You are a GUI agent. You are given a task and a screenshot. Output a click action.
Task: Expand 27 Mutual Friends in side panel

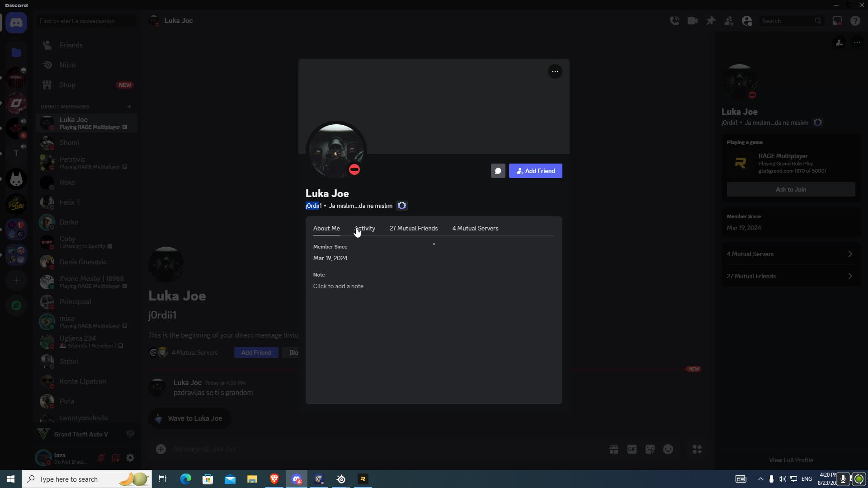tap(791, 276)
